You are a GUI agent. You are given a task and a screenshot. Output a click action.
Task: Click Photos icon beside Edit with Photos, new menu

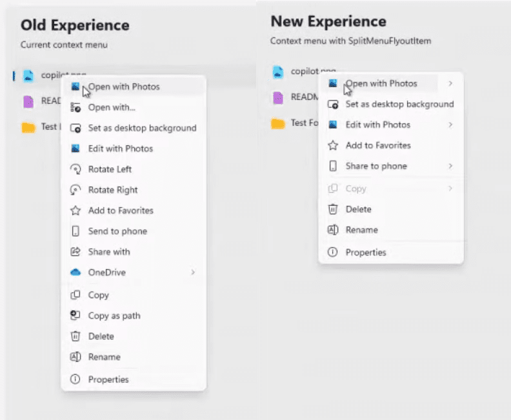tap(333, 125)
